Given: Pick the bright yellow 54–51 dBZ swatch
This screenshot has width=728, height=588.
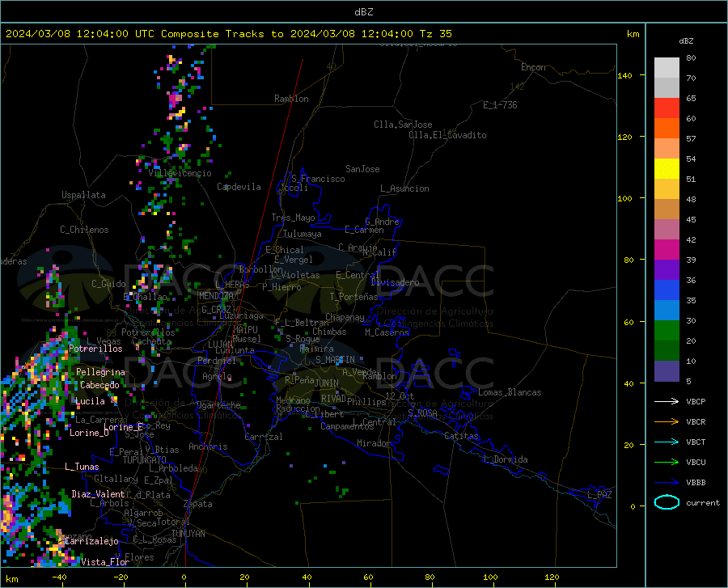Looking at the screenshot, I should point(667,169).
